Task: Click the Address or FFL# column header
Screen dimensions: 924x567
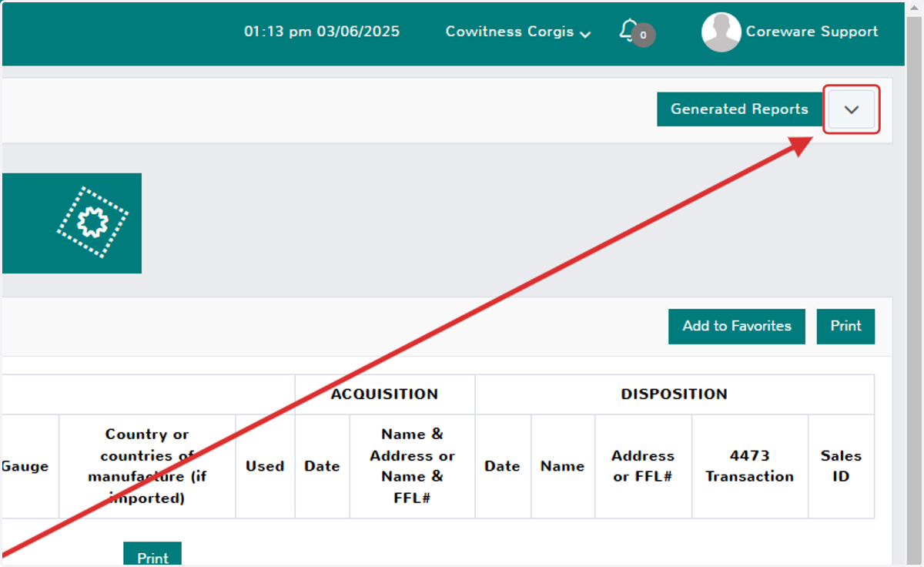Action: coord(643,466)
